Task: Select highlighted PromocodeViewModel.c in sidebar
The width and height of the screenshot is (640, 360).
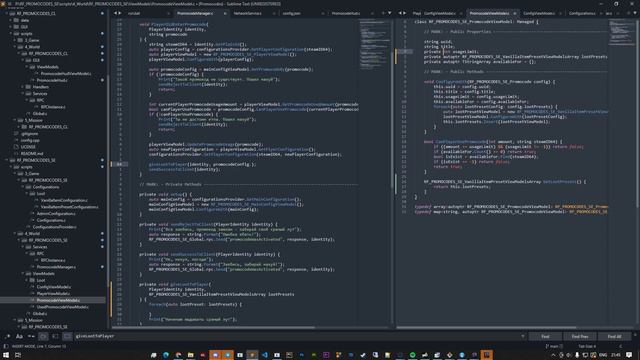Action: 58,300
